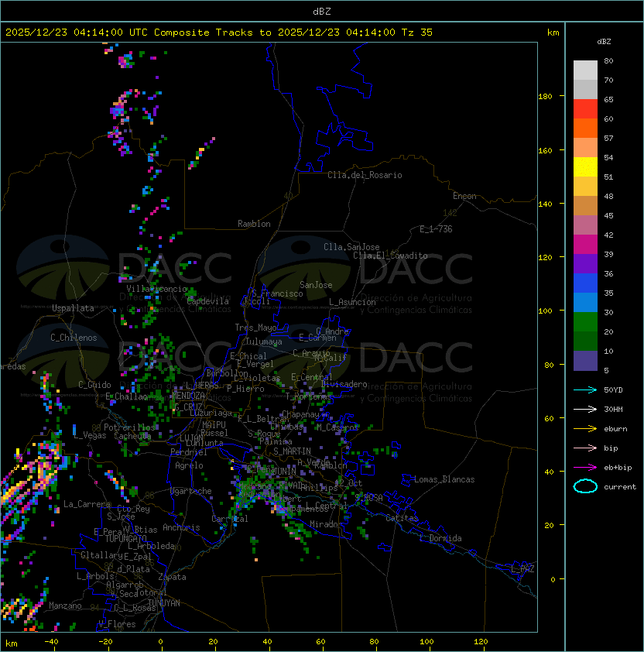Select the red 65-60 dBZ color band
Screen dimensions: 644x652
pos(585,109)
